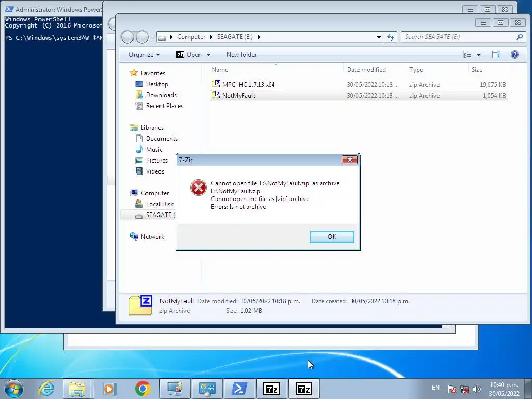532x399 pixels.
Task: Open recent pages dropdown arrow
Action: pyautogui.click(x=152, y=37)
